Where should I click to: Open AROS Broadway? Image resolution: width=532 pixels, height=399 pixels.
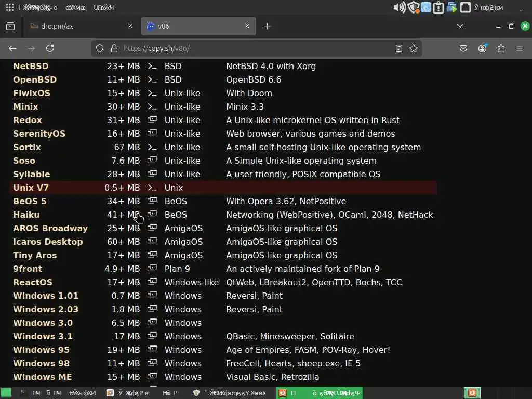click(x=50, y=229)
